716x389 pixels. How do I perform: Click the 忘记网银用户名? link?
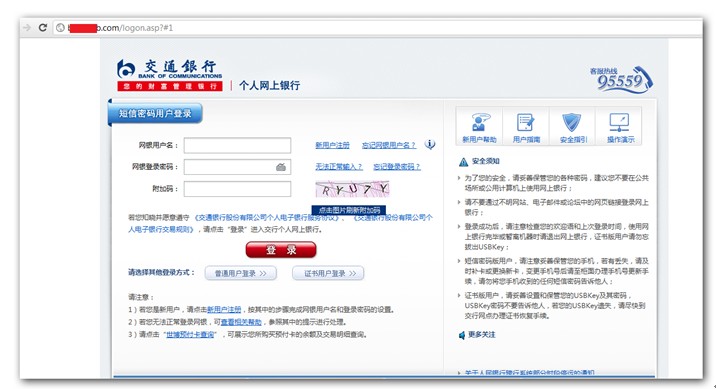[389, 145]
